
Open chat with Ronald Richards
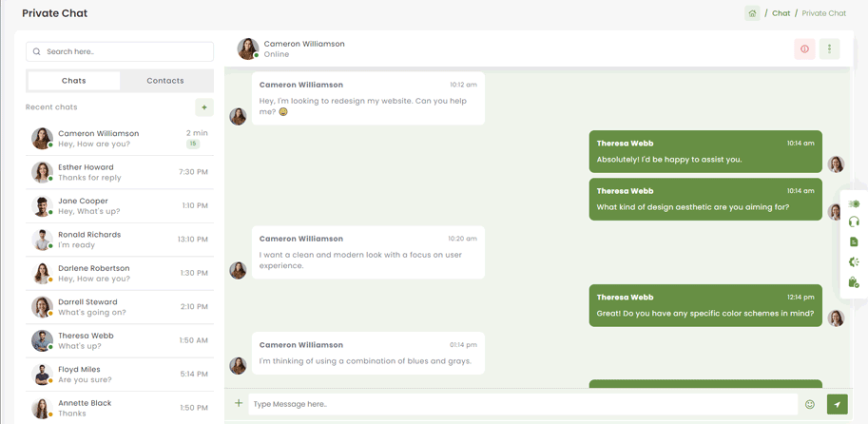120,240
